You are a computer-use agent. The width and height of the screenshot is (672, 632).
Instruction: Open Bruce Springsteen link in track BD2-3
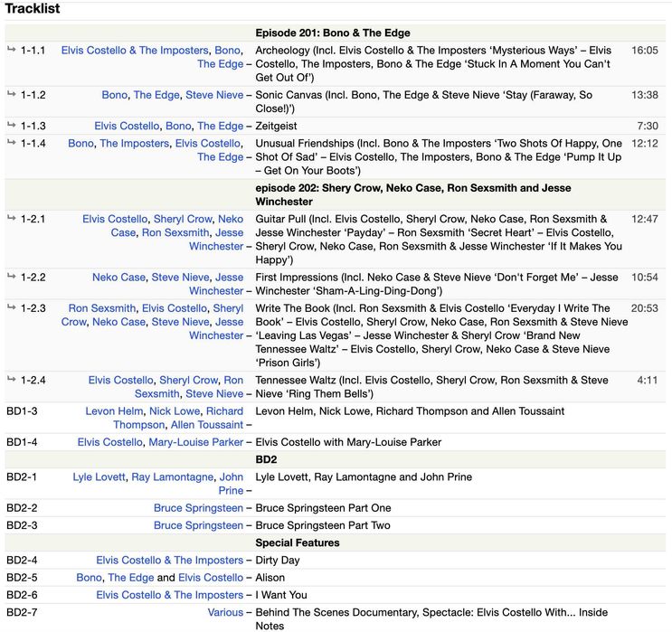point(198,525)
